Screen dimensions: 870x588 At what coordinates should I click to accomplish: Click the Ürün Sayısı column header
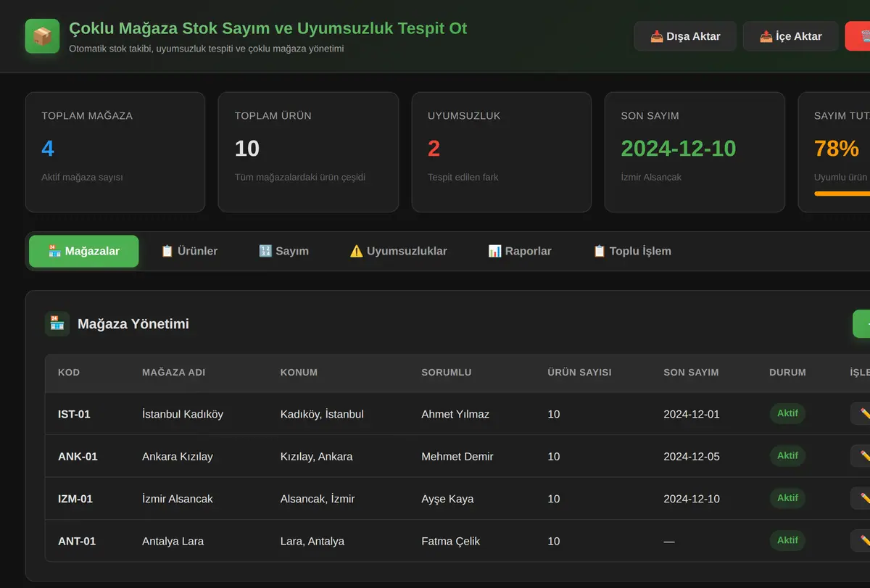[x=579, y=373]
